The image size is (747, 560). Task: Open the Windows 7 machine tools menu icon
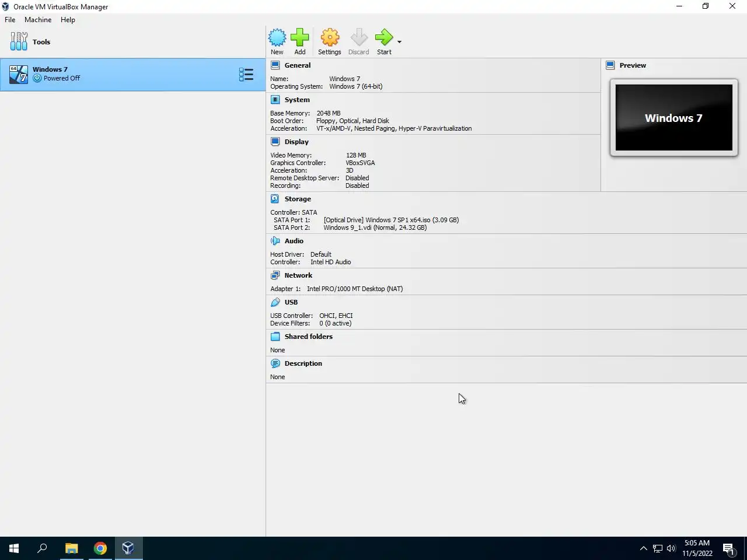(x=246, y=74)
